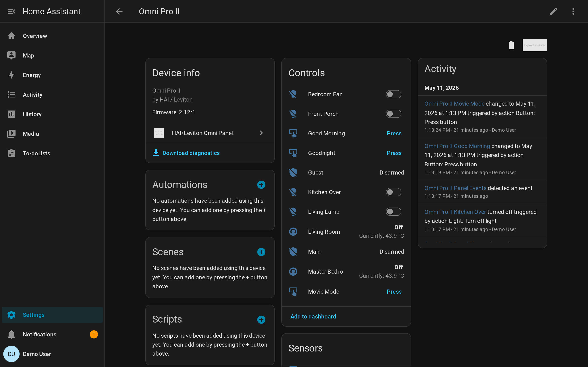Go back using the arrow icon
Image resolution: width=588 pixels, height=367 pixels.
pyautogui.click(x=119, y=11)
